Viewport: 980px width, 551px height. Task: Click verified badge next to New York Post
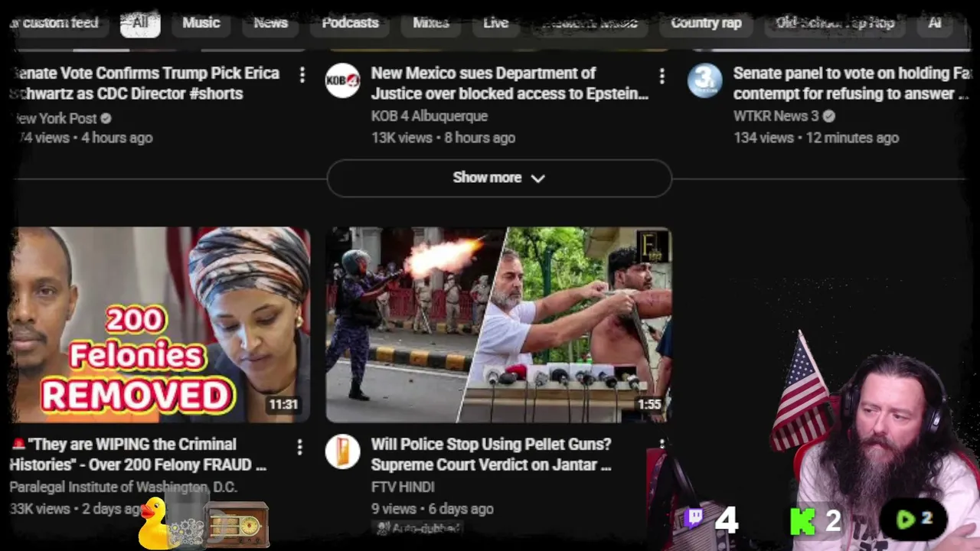(x=106, y=119)
